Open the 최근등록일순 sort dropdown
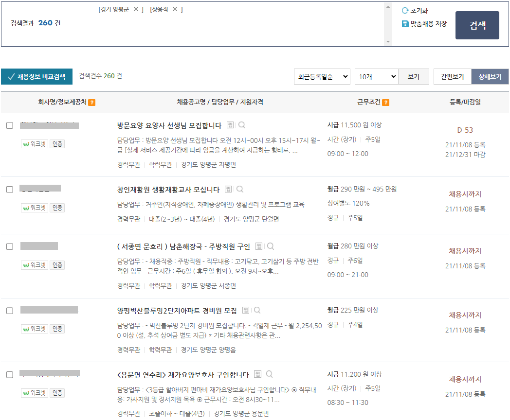This screenshot has height=420, width=510. pyautogui.click(x=322, y=76)
